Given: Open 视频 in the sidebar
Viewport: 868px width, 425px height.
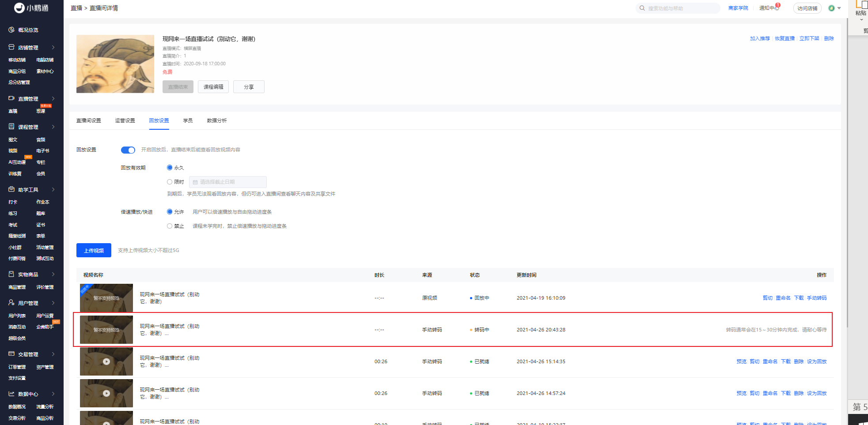Looking at the screenshot, I should pyautogui.click(x=13, y=150).
